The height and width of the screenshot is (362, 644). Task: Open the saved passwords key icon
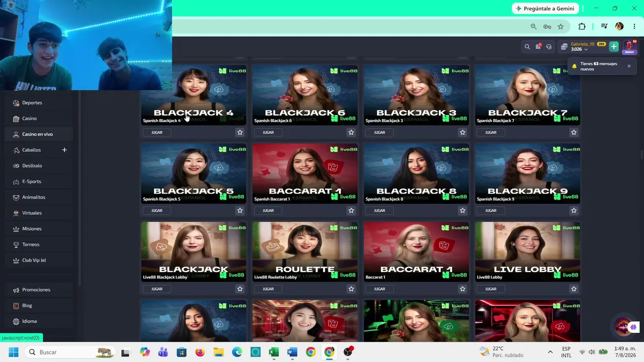[x=547, y=26]
